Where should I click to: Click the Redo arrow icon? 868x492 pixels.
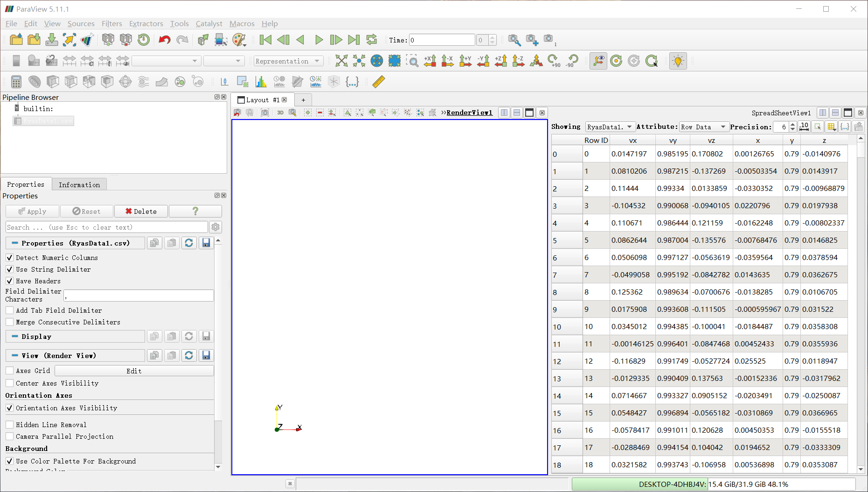pyautogui.click(x=182, y=40)
